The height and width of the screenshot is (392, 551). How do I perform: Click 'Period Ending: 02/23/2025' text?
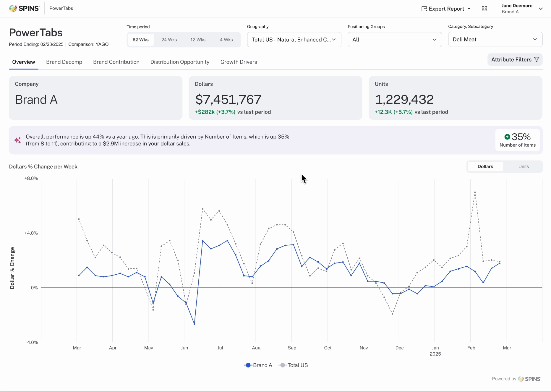point(36,44)
